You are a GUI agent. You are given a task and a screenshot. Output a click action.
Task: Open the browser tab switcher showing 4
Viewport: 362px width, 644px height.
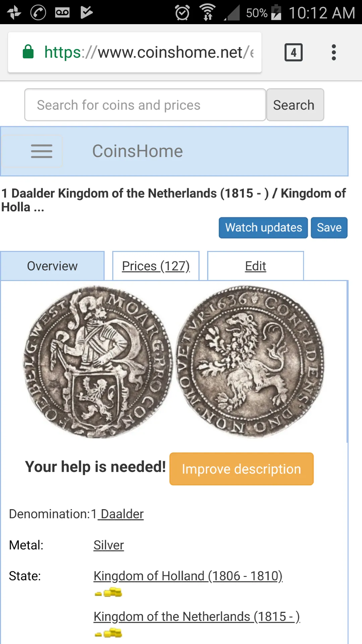tap(293, 52)
